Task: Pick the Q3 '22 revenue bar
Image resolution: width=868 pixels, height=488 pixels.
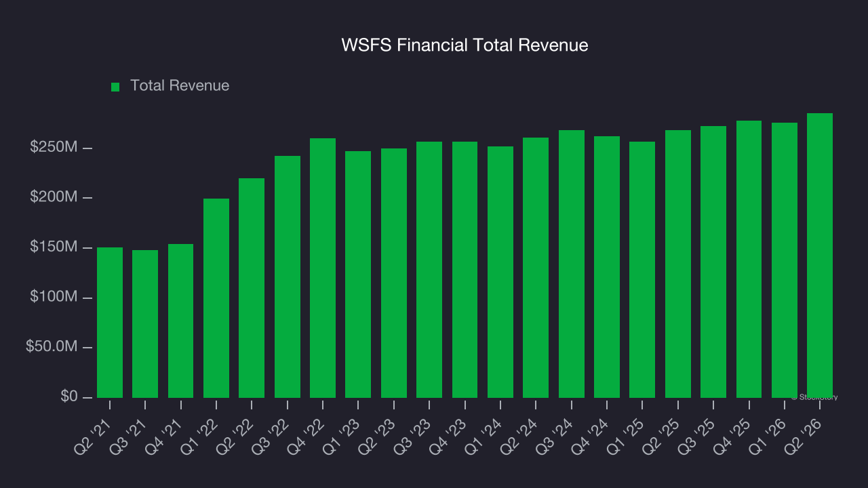Action: [x=288, y=277]
